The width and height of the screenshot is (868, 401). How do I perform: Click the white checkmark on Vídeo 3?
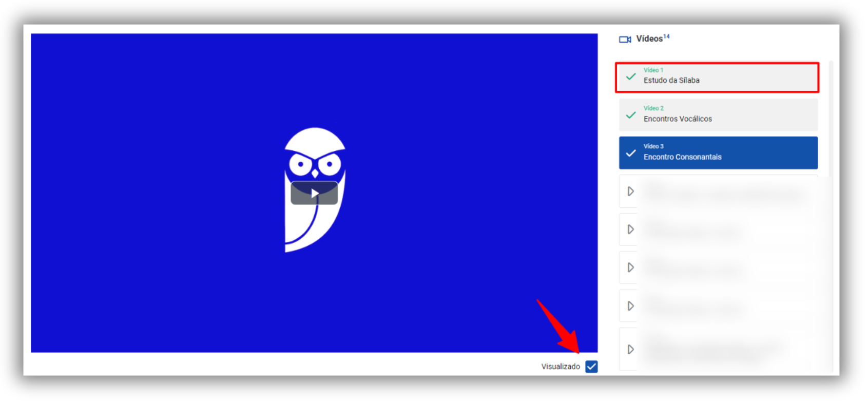click(631, 153)
